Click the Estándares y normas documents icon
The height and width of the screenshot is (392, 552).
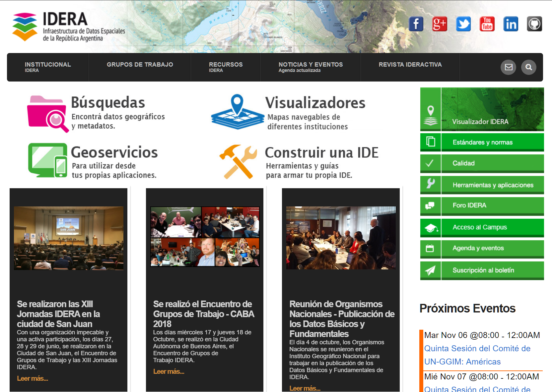point(431,142)
